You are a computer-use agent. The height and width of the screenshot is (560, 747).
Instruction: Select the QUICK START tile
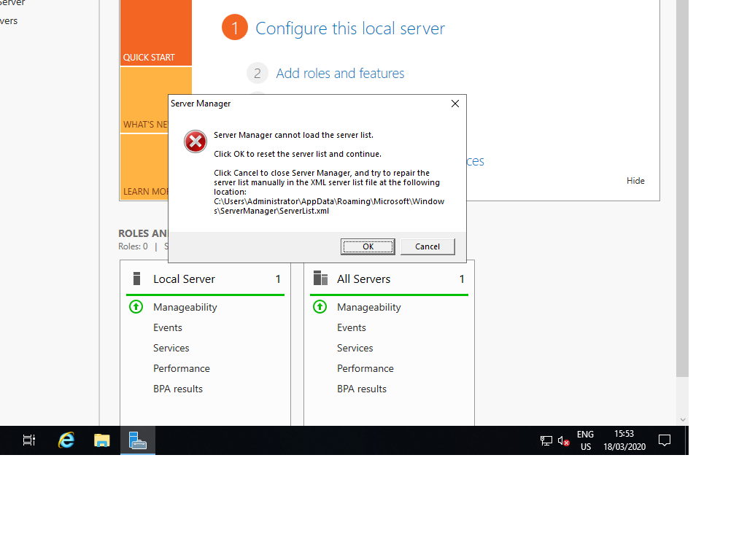156,32
